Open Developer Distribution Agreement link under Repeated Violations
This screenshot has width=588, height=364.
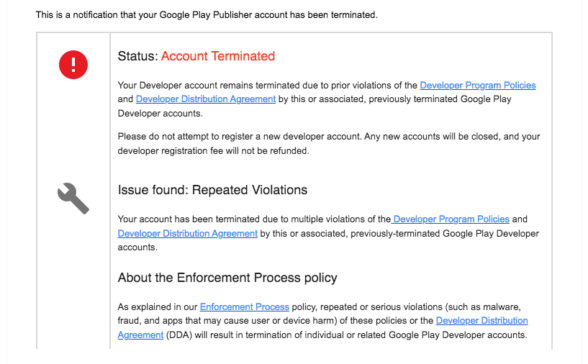point(187,233)
